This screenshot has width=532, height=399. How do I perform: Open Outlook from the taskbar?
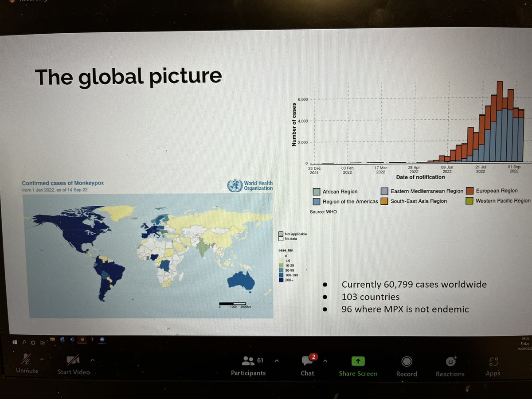(62, 340)
